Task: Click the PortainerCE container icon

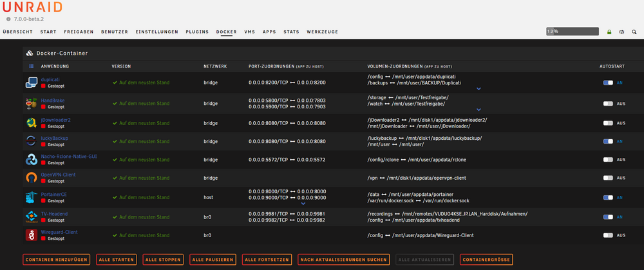Action: pos(32,197)
